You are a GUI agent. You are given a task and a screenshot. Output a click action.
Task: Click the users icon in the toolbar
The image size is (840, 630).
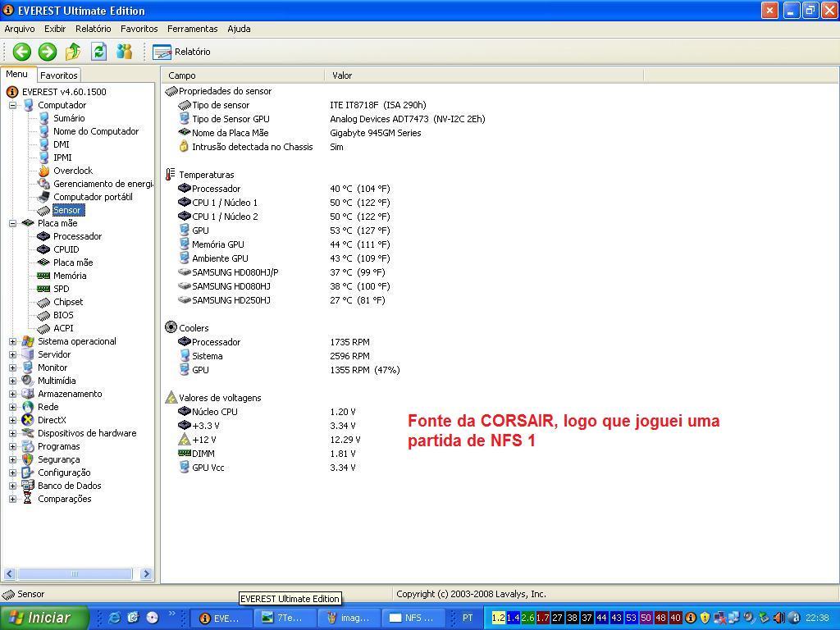pos(124,52)
